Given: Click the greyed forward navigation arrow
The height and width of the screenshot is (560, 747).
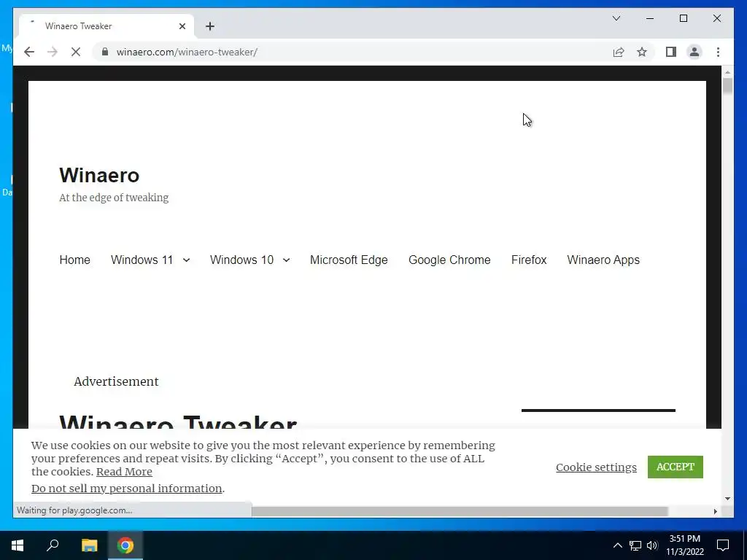Looking at the screenshot, I should click(x=53, y=52).
